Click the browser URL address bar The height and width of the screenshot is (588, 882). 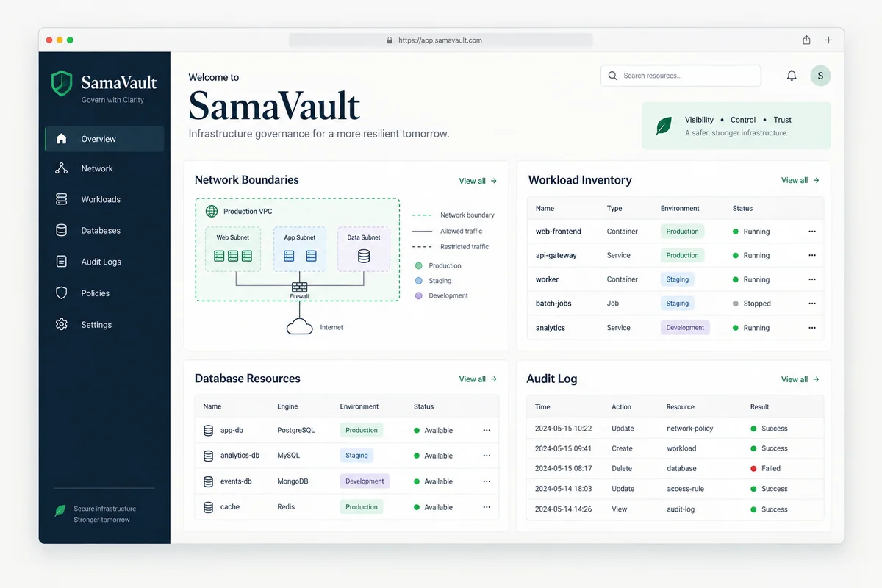click(441, 40)
